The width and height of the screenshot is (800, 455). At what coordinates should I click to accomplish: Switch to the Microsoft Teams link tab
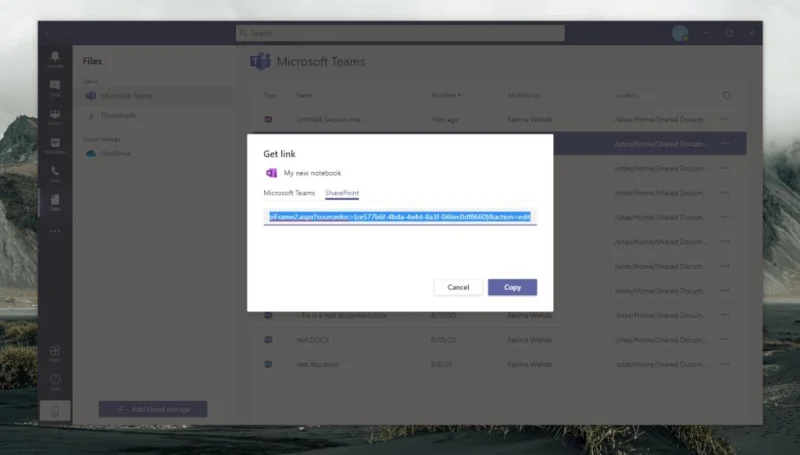(x=289, y=193)
